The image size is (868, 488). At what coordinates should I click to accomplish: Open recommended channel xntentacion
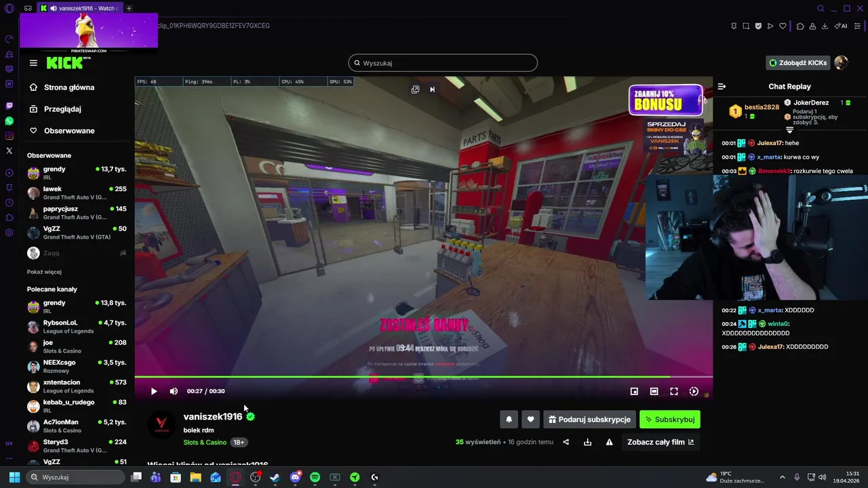(x=77, y=386)
